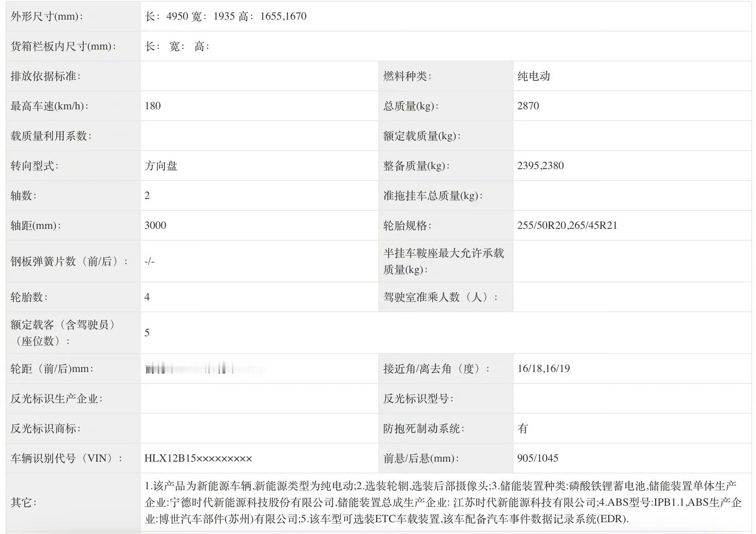This screenshot has width=756, height=534.
Task: Click the dimensions value 长:4950 宽:1935
Action: pos(190,17)
